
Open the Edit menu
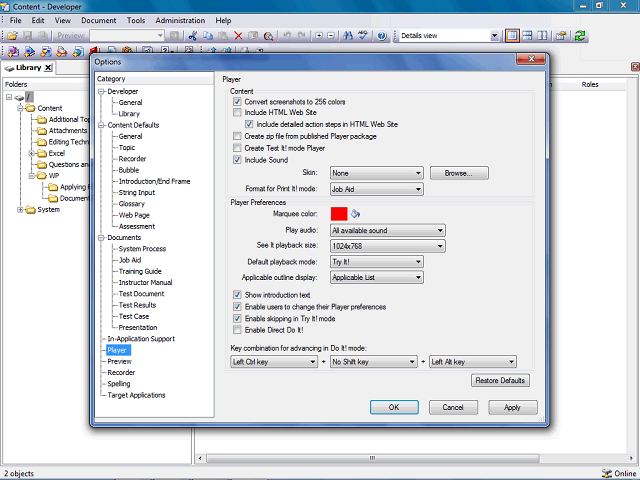pyautogui.click(x=38, y=20)
